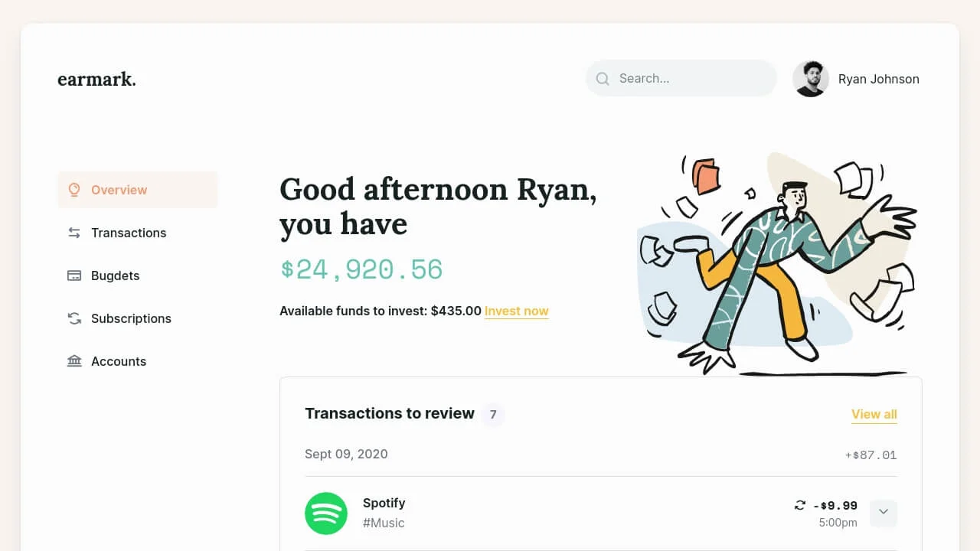
Task: Click the Ryan Johnson account name
Action: point(878,79)
